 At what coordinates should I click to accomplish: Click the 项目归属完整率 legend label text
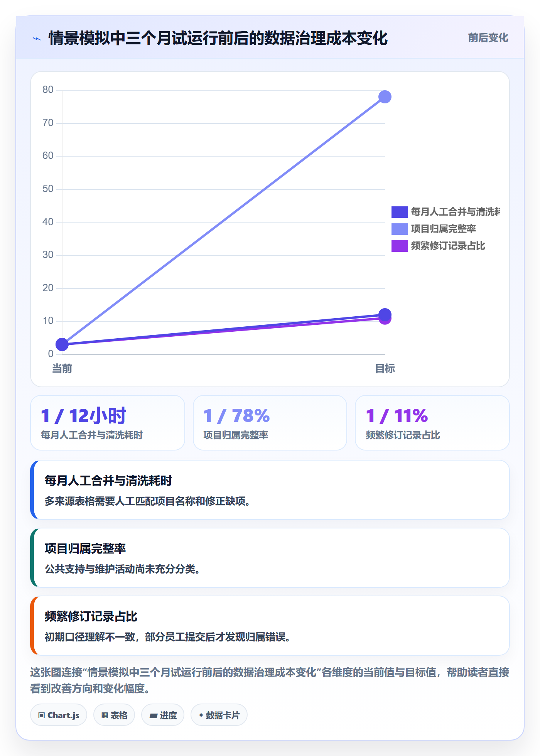coord(443,229)
